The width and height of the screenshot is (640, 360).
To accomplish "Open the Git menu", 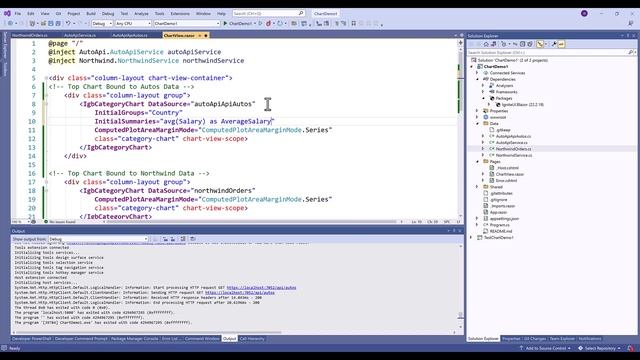I will click(58, 13).
